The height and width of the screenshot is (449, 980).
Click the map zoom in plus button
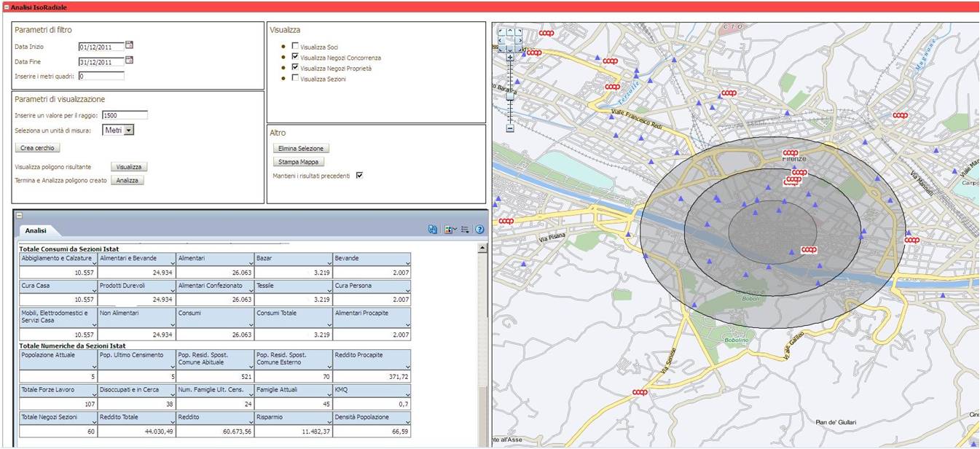point(510,57)
